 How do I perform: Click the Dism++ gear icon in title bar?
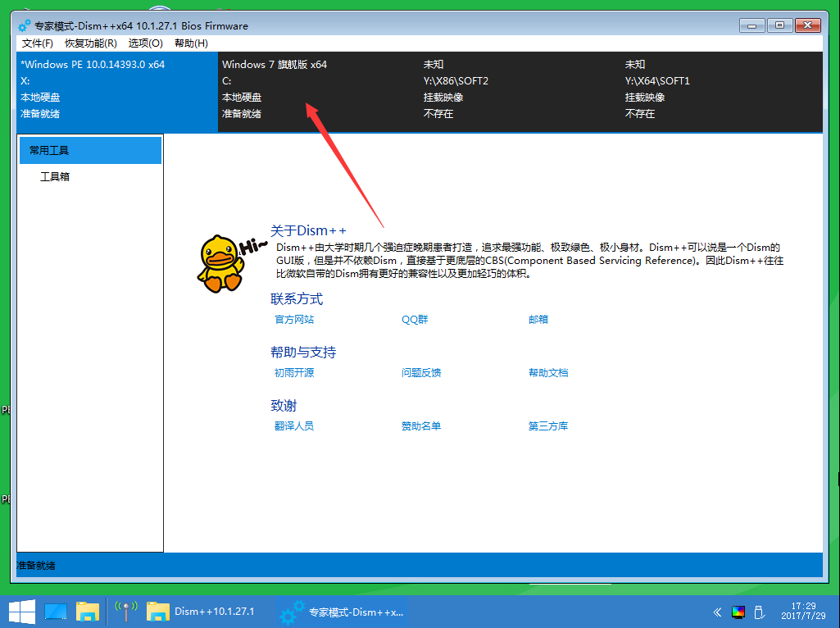24,25
